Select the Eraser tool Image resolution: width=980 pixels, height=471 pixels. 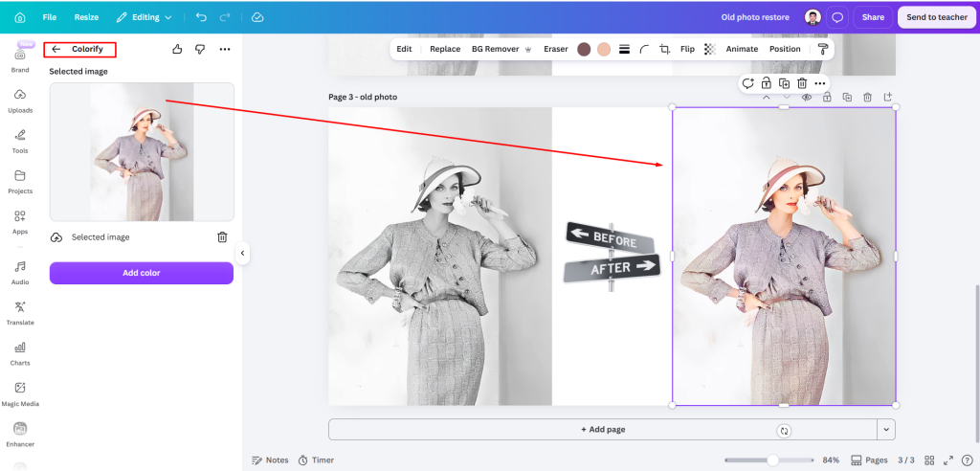(556, 49)
